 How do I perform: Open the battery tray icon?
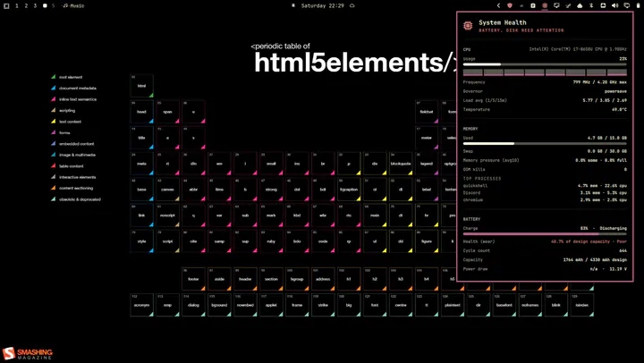click(x=639, y=5)
